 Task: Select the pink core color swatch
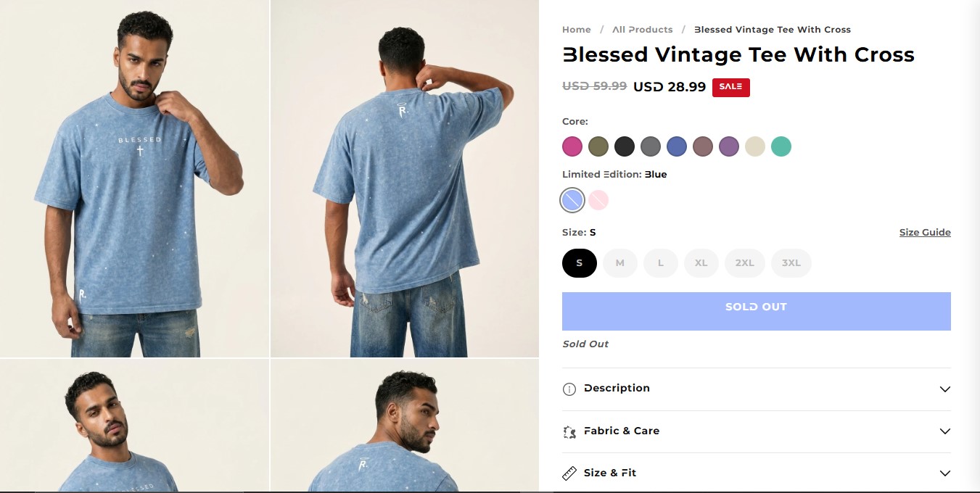(572, 146)
